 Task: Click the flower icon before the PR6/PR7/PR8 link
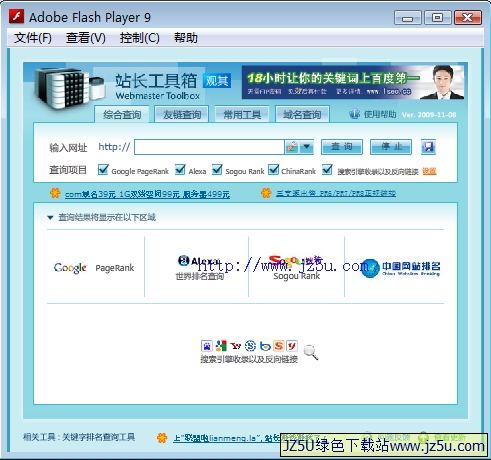click(266, 193)
